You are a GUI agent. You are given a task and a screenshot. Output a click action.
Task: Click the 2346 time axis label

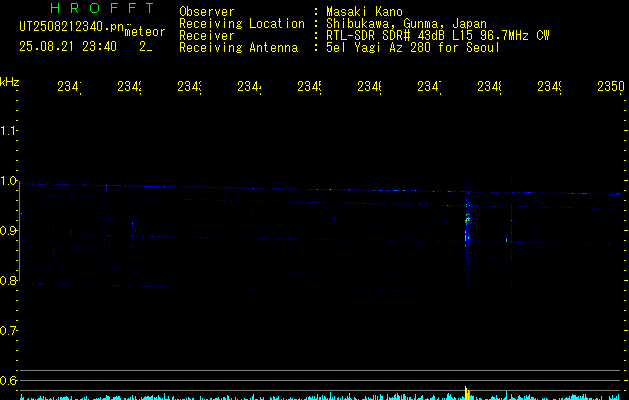[x=369, y=86]
